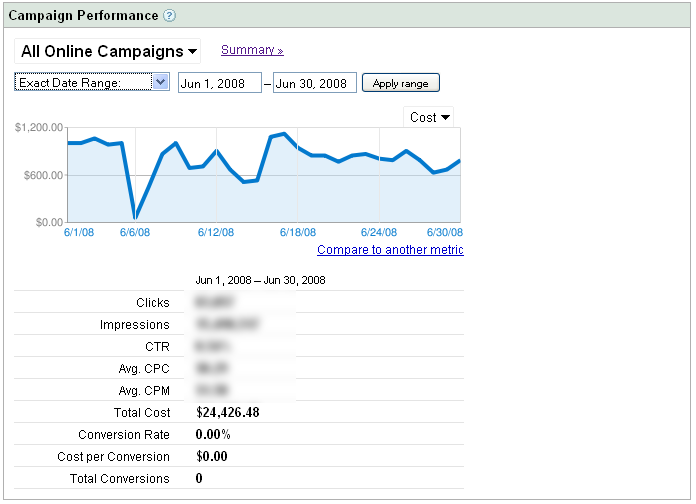Click the Jun 1, 2008 start date field

tap(219, 83)
